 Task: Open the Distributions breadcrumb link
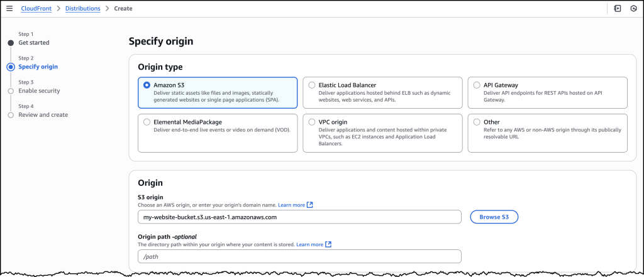pyautogui.click(x=82, y=8)
